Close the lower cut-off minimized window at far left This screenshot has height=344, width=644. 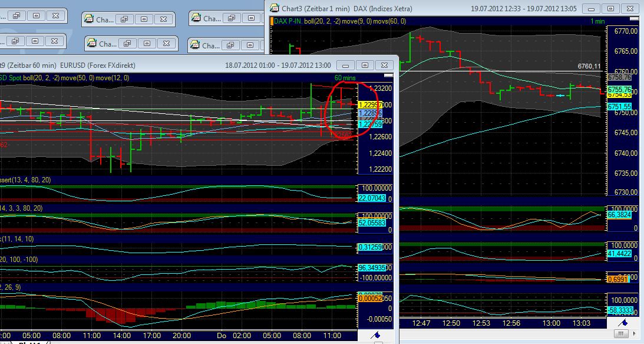[x=54, y=41]
